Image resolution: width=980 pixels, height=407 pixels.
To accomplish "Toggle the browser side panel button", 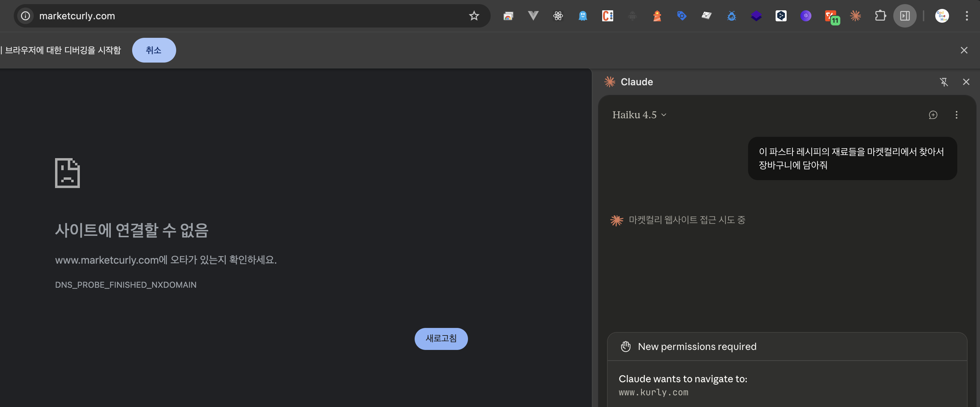I will [905, 15].
